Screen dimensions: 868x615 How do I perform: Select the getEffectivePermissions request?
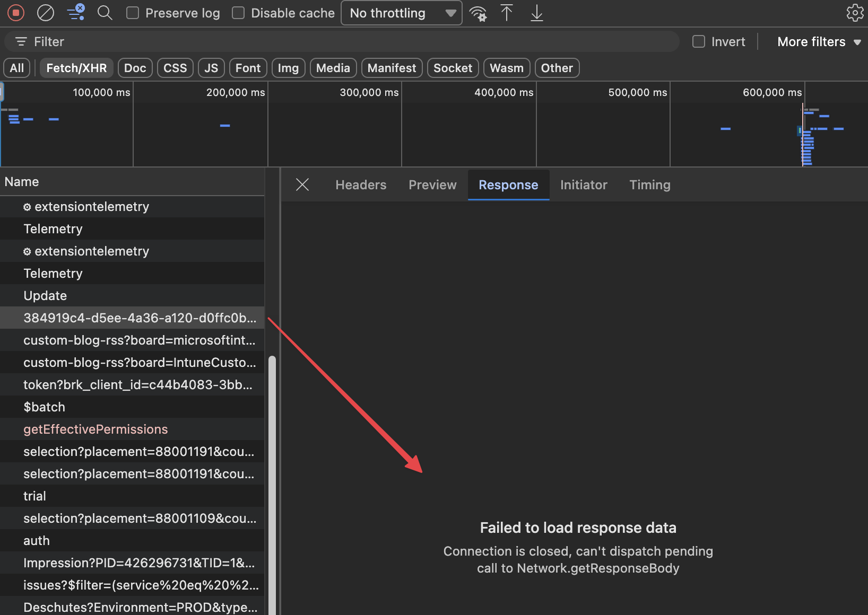tap(96, 429)
